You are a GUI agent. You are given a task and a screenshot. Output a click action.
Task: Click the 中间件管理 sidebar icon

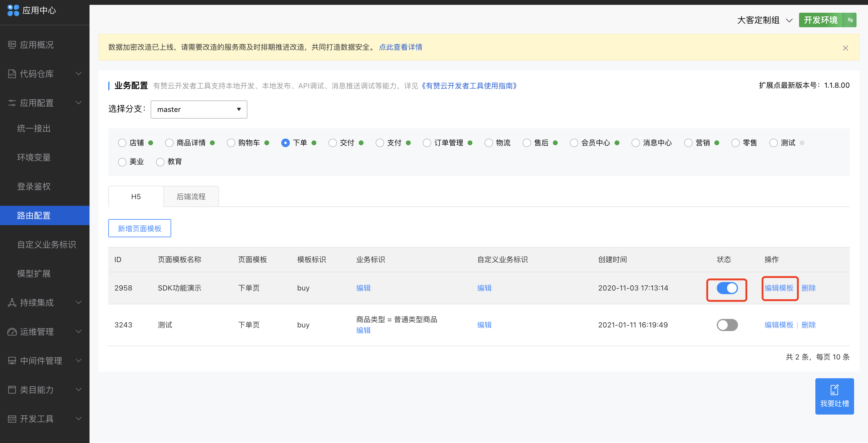(x=12, y=361)
